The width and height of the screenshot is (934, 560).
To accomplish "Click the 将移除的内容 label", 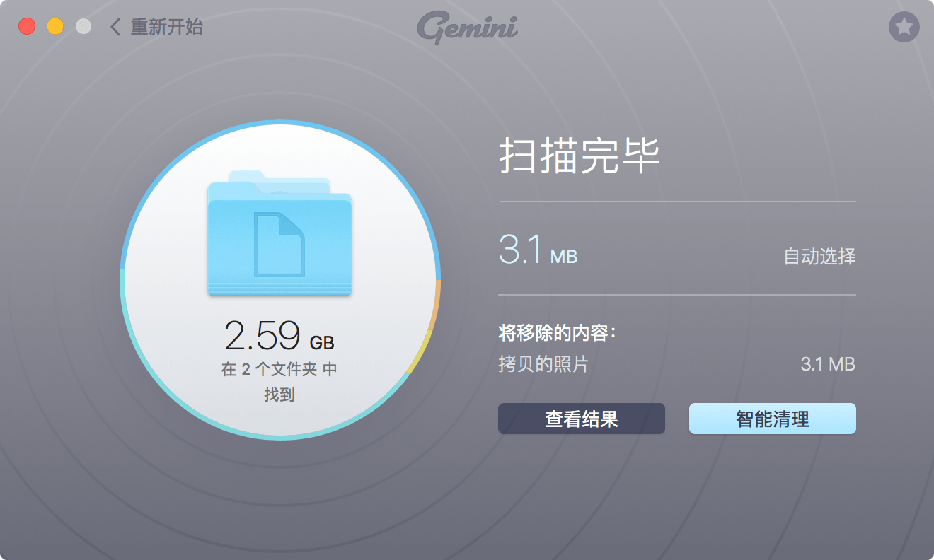I will coord(557,332).
